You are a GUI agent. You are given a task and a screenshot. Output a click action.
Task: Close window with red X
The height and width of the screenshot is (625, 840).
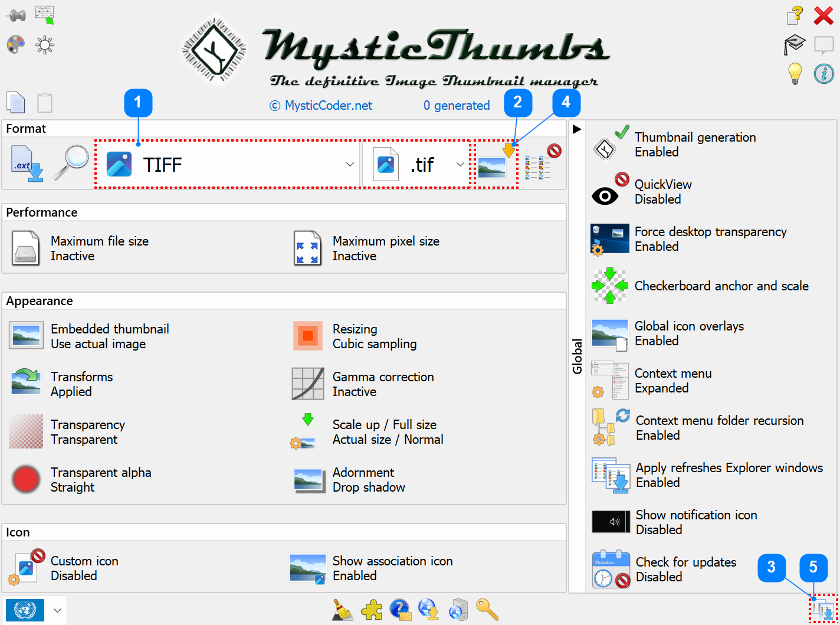pos(823,15)
